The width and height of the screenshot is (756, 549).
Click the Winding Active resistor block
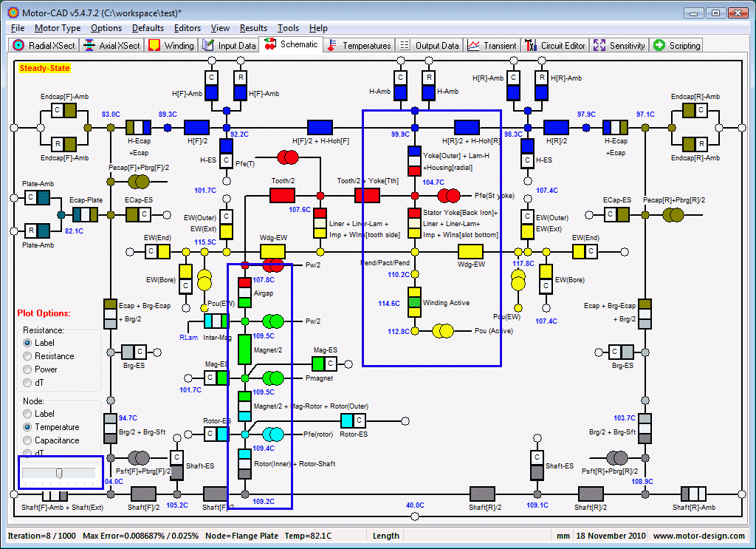[x=415, y=302]
